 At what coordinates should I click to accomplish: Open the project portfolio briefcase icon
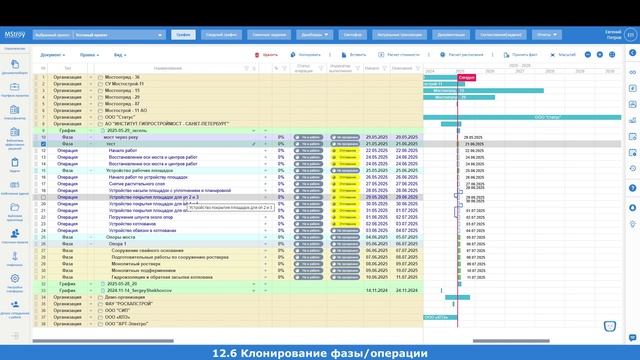(x=15, y=87)
